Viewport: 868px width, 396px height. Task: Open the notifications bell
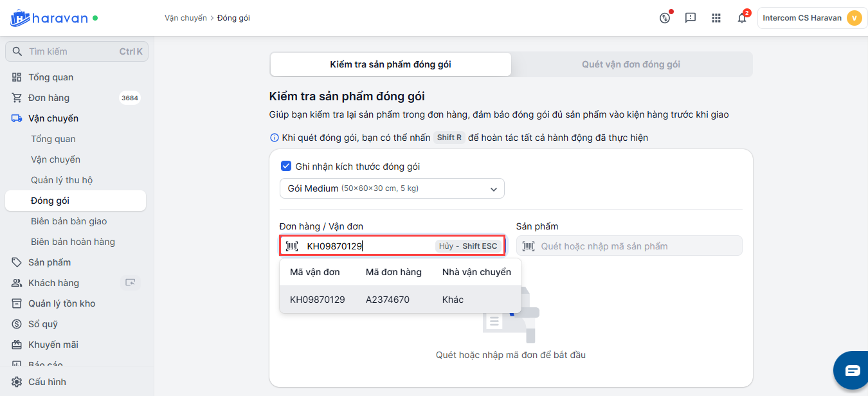pos(742,18)
